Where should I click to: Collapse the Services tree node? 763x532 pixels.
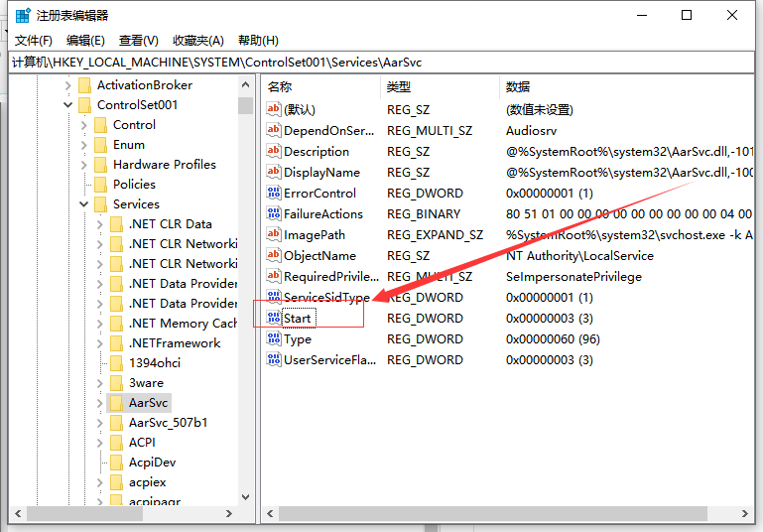pos(83,204)
